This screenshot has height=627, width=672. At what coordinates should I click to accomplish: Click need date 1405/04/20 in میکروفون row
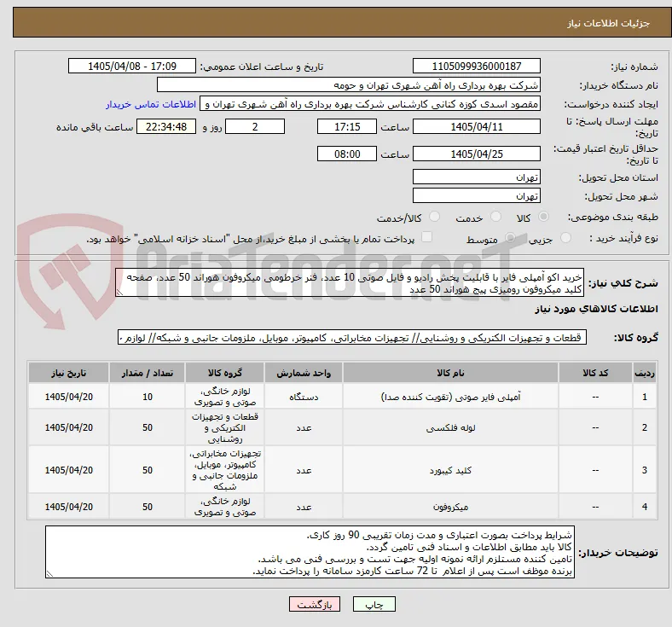coord(68,507)
